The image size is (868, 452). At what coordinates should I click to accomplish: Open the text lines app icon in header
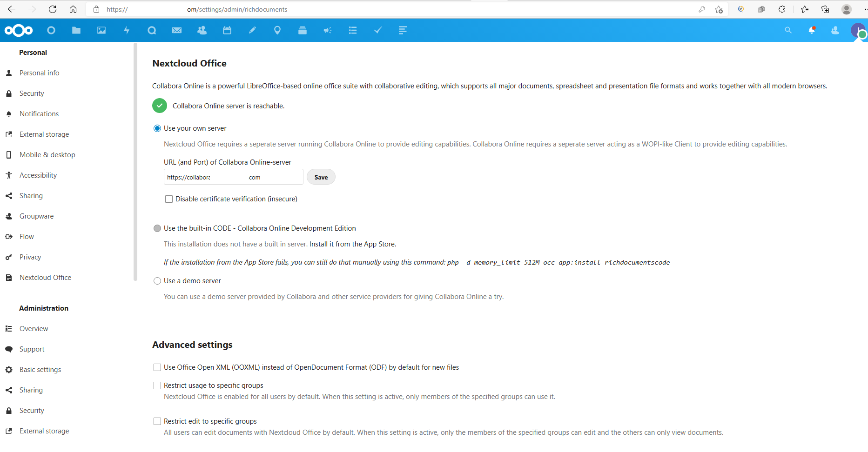coord(403,30)
